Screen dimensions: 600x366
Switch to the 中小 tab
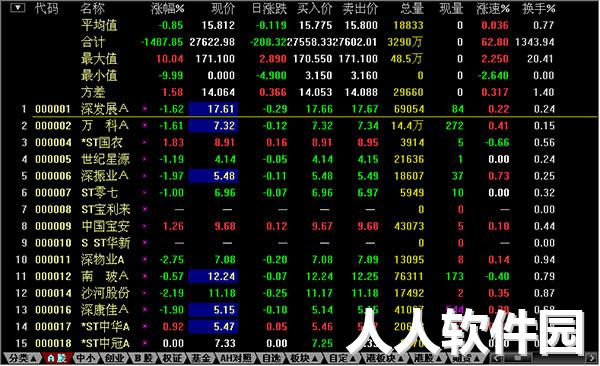point(85,358)
